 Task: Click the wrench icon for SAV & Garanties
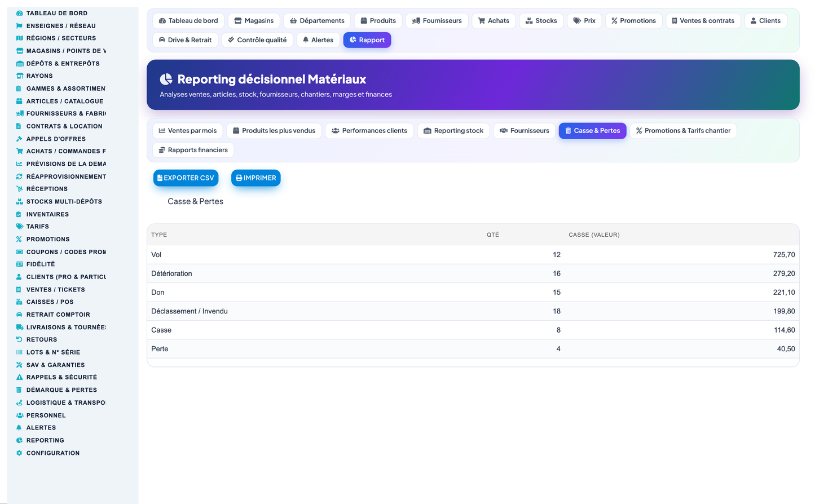pos(19,365)
